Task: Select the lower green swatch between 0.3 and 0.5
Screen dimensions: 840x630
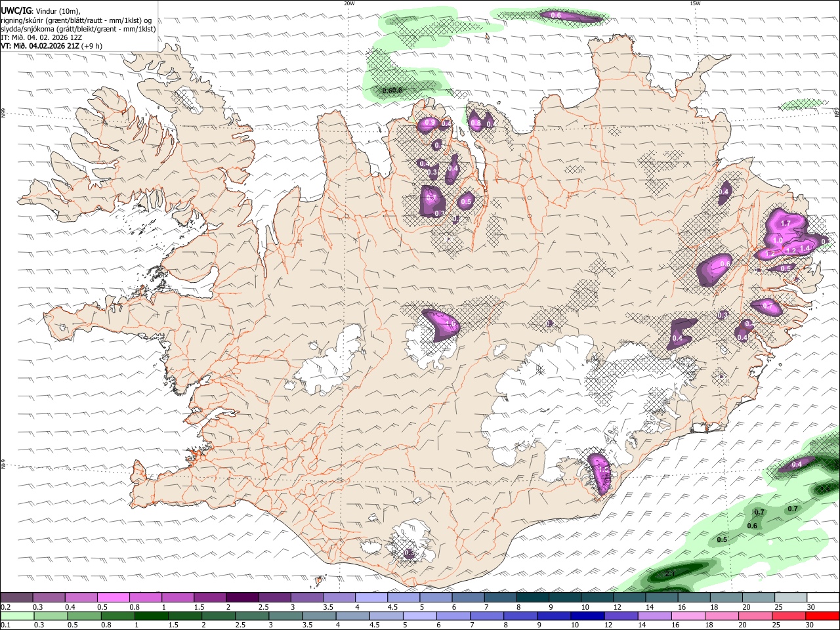Action: coord(50,616)
